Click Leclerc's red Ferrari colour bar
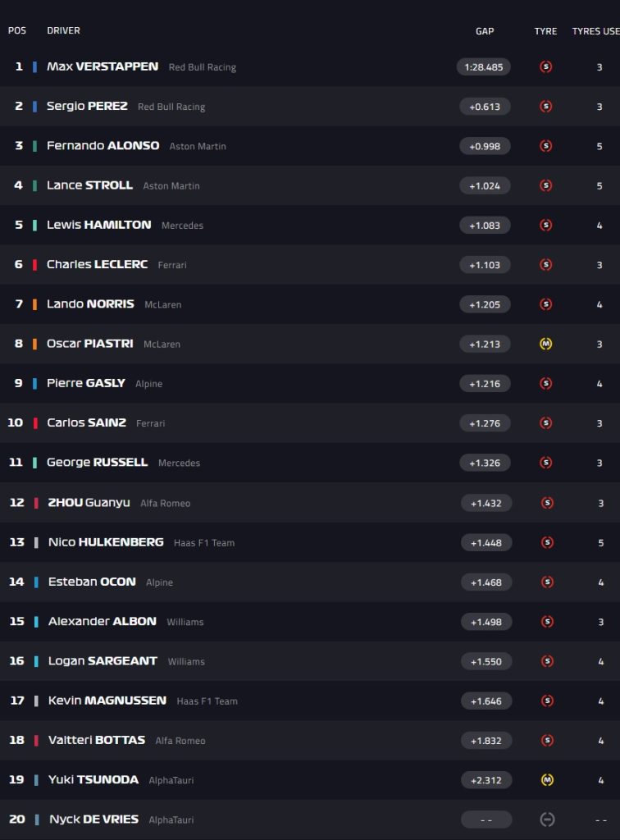 [x=34, y=265]
